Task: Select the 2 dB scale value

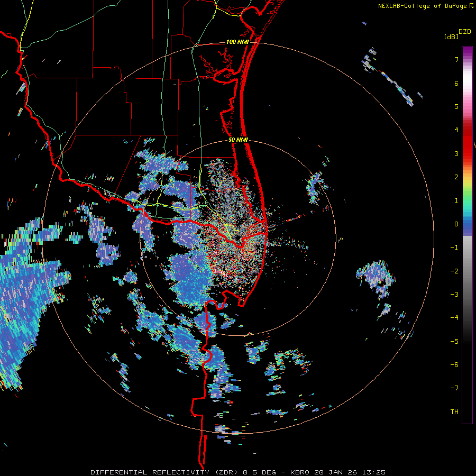Action: (x=456, y=177)
